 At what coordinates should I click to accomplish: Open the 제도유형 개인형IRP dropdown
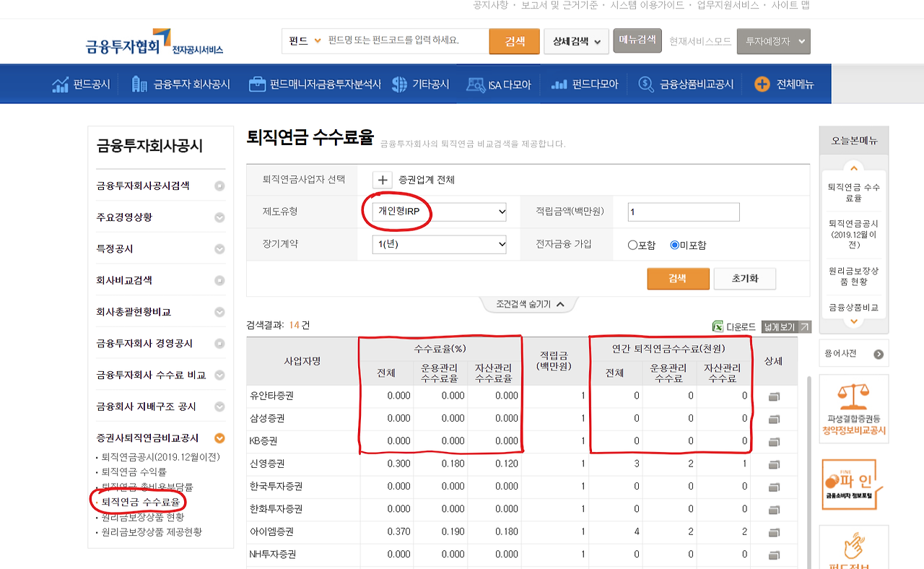click(440, 212)
